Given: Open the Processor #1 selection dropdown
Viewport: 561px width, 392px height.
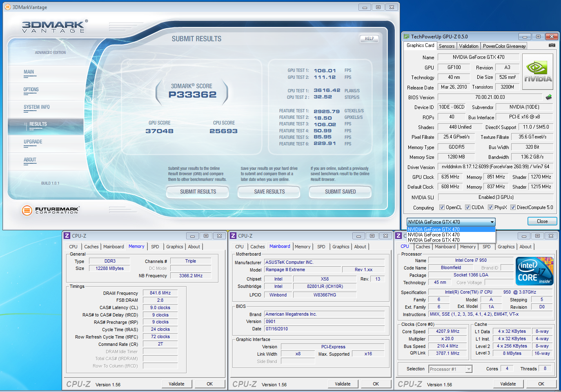Looking at the screenshot, I should coord(469,369).
